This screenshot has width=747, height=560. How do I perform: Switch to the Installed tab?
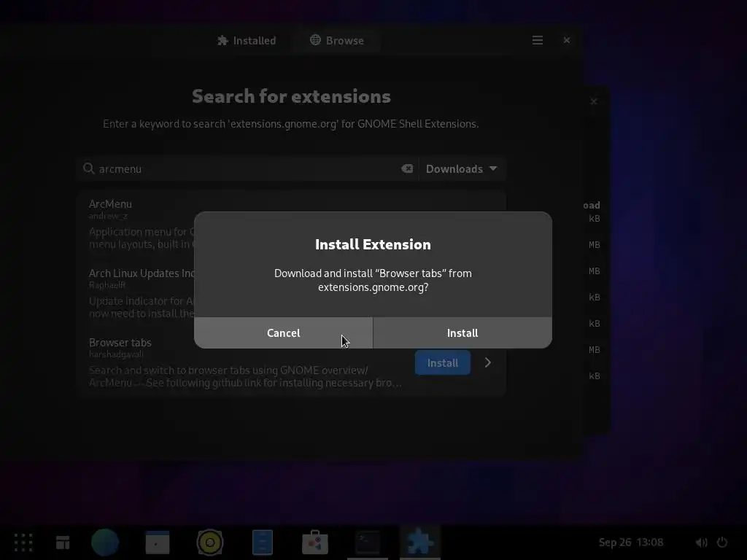tap(247, 41)
